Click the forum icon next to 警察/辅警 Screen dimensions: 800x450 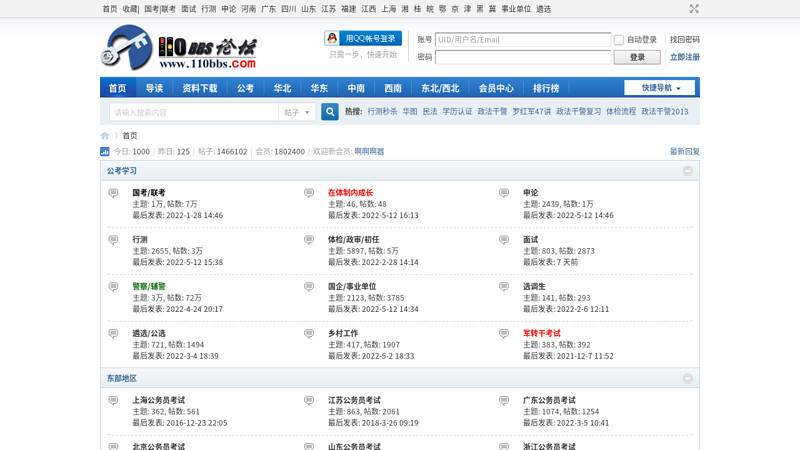(113, 287)
